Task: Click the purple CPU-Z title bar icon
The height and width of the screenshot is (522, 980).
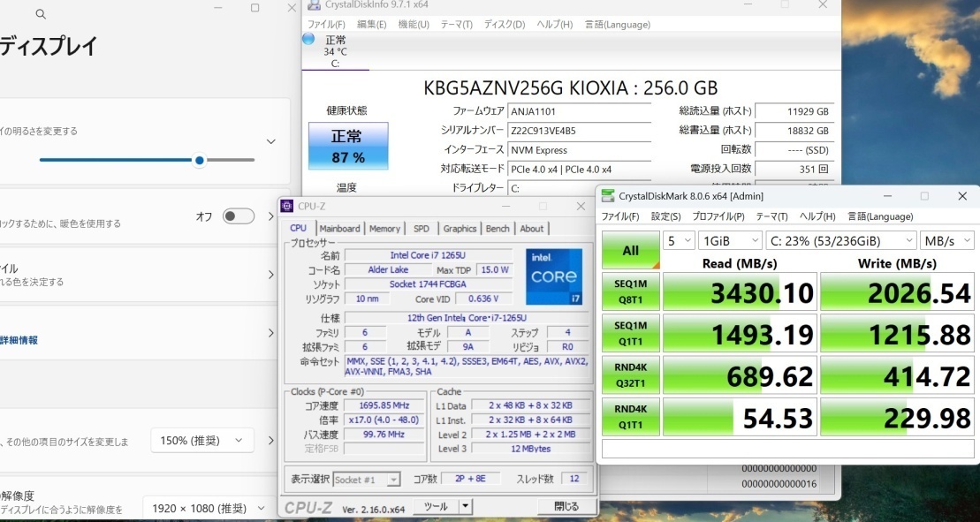Action: tap(287, 206)
